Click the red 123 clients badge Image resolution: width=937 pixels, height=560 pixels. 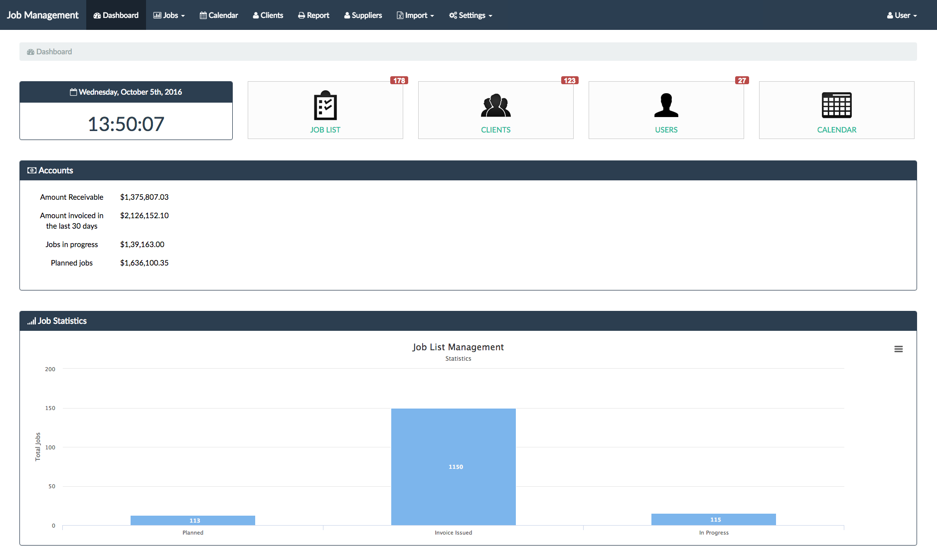tap(570, 81)
